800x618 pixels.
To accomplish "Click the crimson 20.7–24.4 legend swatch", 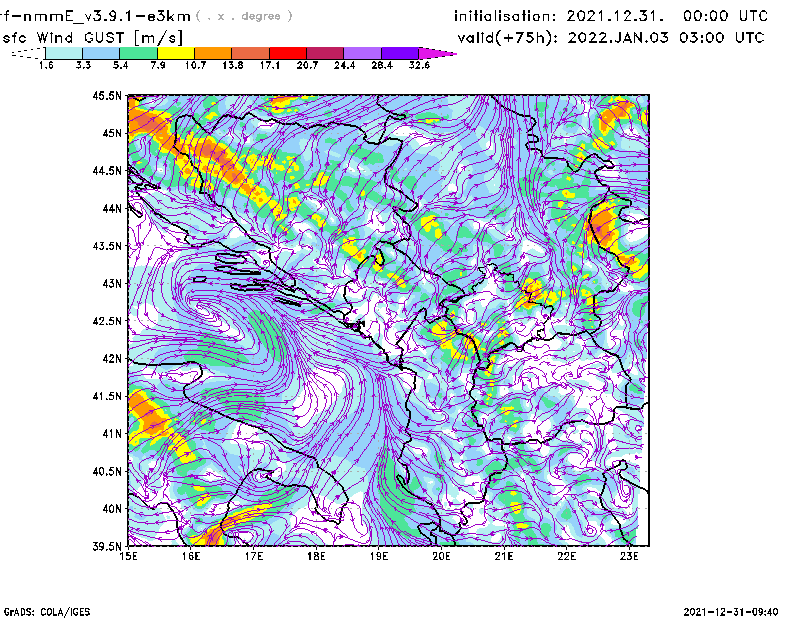I will (x=325, y=53).
